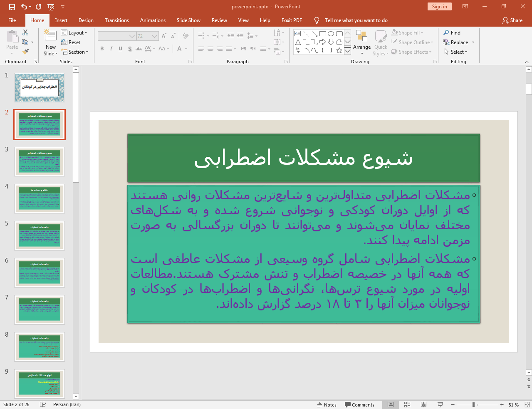Click the Cut scissors icon
Screen dimensions: 532x409
coord(25,32)
